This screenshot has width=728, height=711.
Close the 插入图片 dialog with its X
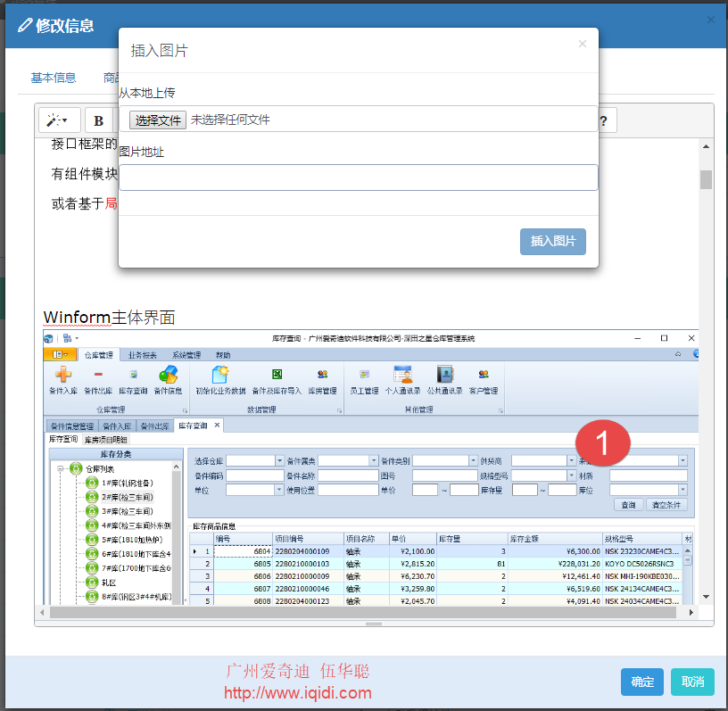pyautogui.click(x=583, y=44)
